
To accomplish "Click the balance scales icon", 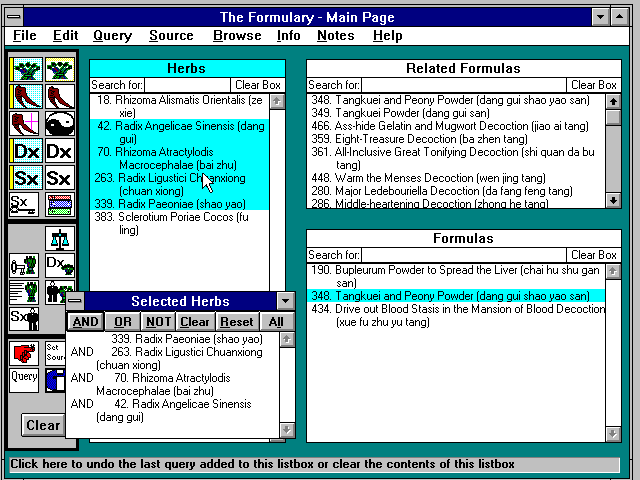I will click(x=59, y=238).
